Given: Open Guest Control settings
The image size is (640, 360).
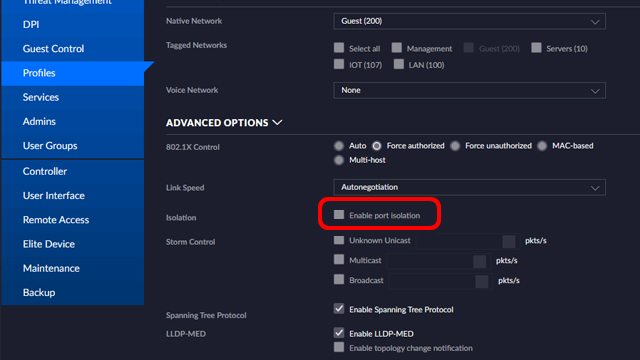Looking at the screenshot, I should (53, 49).
